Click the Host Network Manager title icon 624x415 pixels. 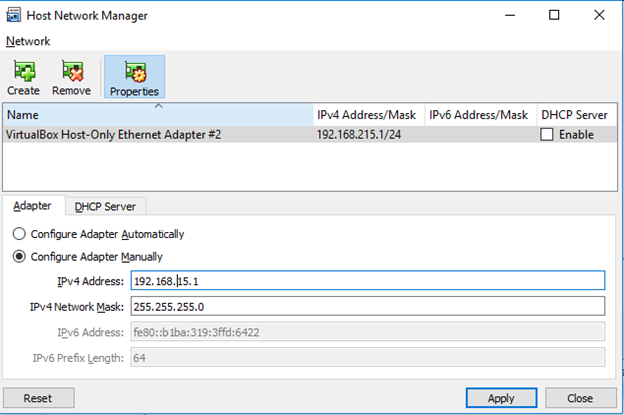pyautogui.click(x=16, y=15)
